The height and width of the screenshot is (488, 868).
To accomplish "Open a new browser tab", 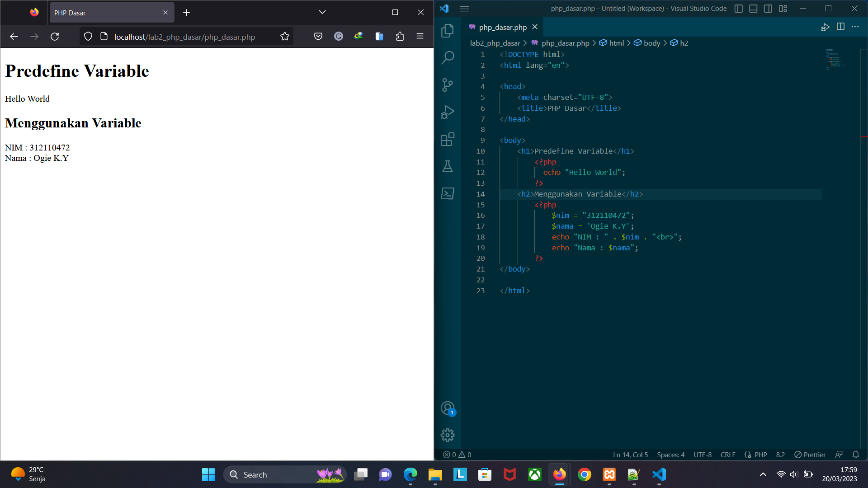I will (x=186, y=12).
